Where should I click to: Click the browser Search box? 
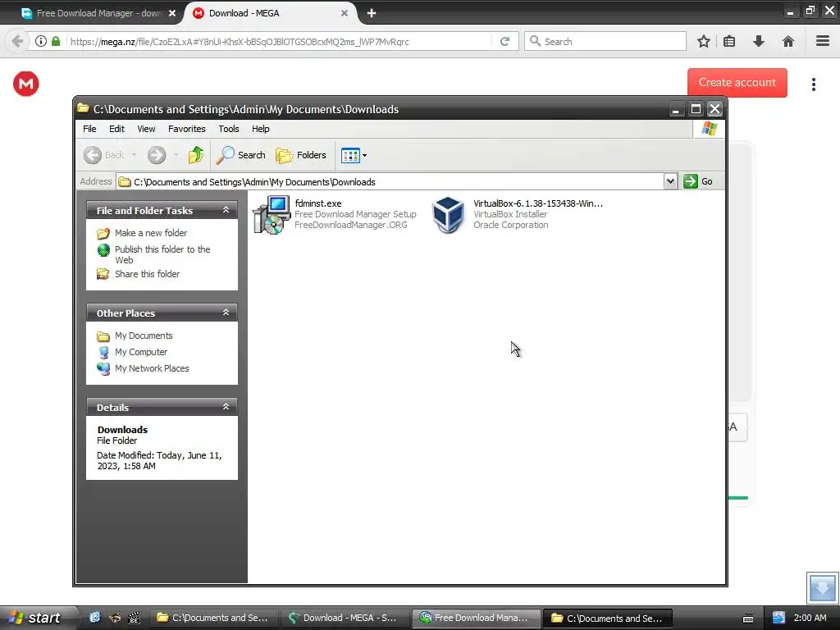(605, 41)
